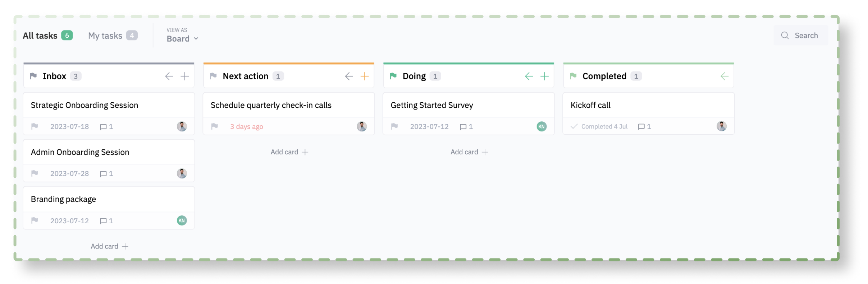
Task: Click the plus icon on the Doing column header
Action: (x=545, y=76)
